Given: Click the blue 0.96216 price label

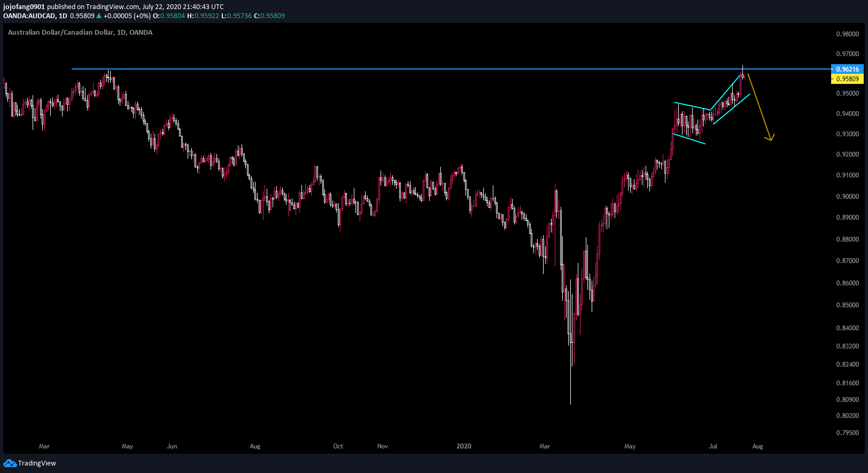Looking at the screenshot, I should [847, 69].
